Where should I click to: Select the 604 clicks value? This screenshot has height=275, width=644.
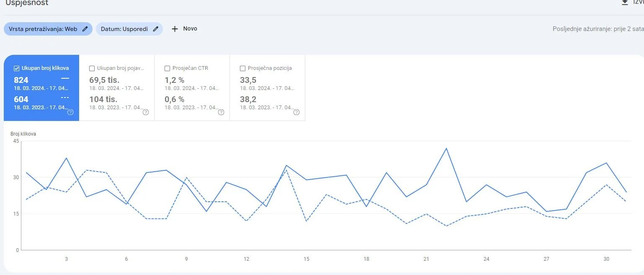pos(21,99)
